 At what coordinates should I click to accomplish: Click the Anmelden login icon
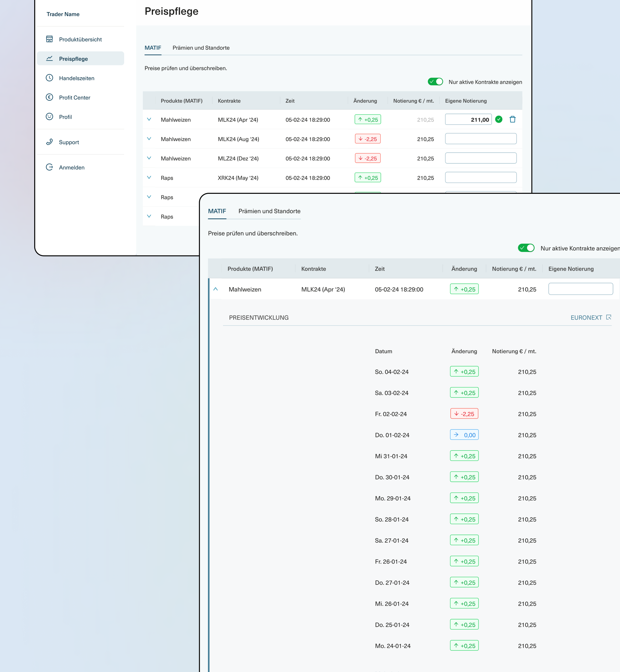tap(49, 167)
